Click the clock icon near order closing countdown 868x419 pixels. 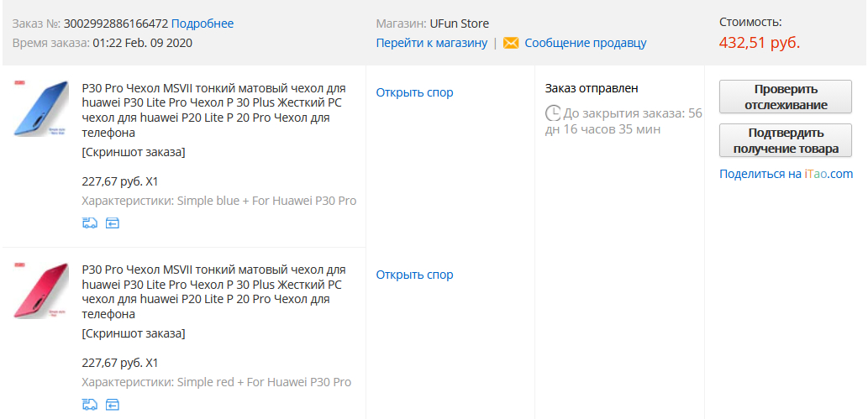[x=553, y=113]
